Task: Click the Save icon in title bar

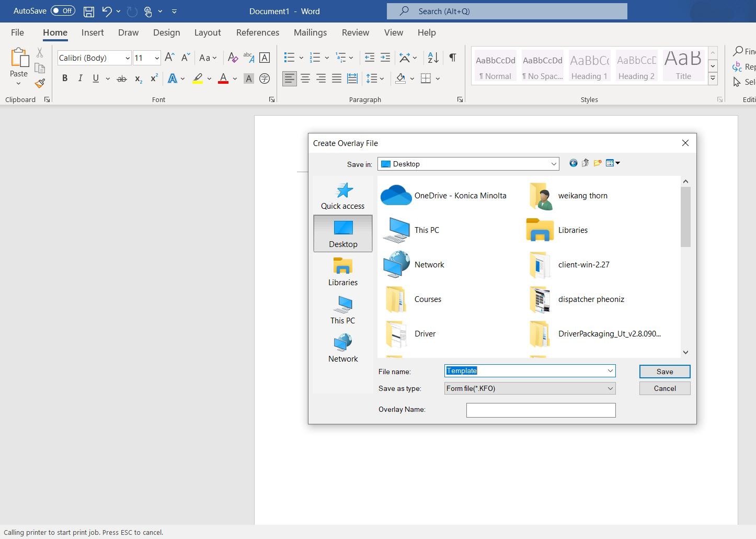Action: [89, 11]
